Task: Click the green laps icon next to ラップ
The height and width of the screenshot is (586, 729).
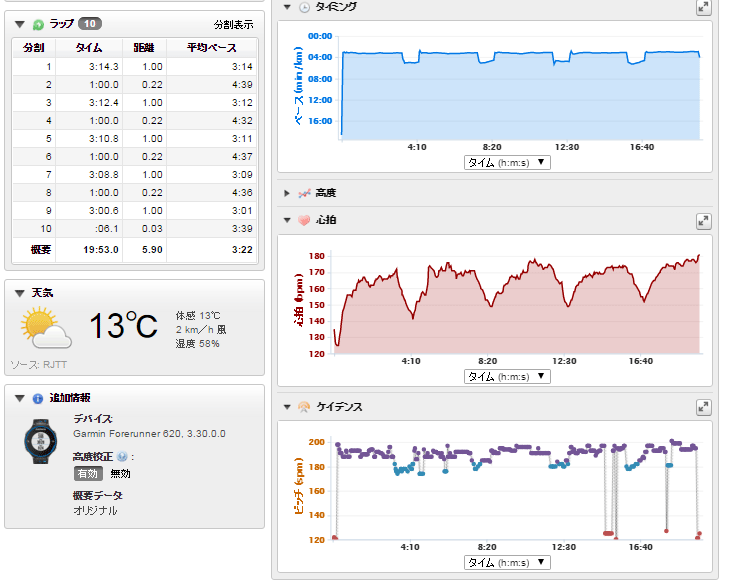Action: (x=39, y=24)
